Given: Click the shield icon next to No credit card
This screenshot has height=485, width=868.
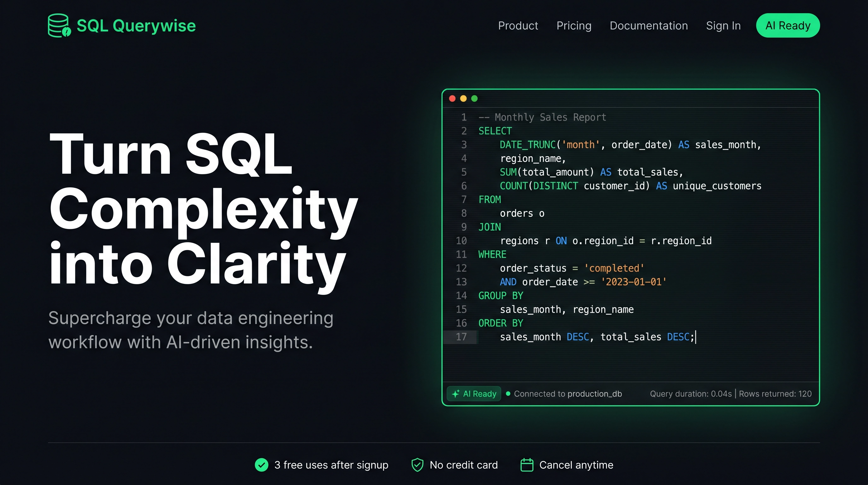Looking at the screenshot, I should (x=417, y=465).
